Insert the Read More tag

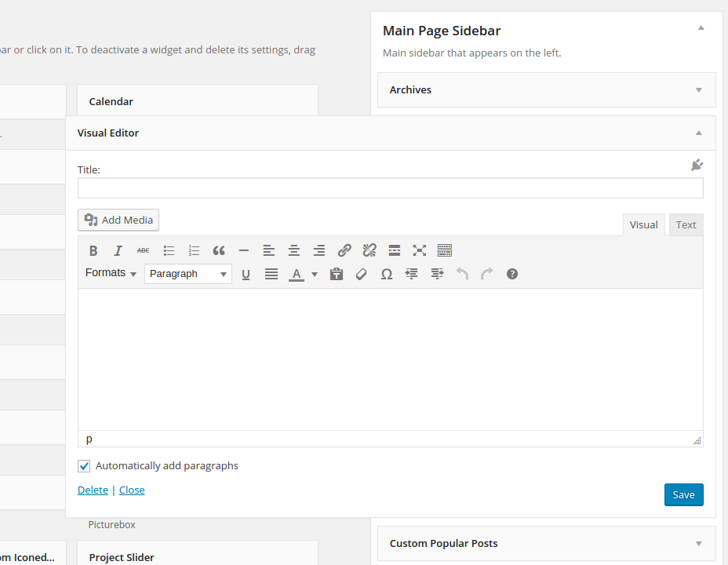(x=395, y=250)
